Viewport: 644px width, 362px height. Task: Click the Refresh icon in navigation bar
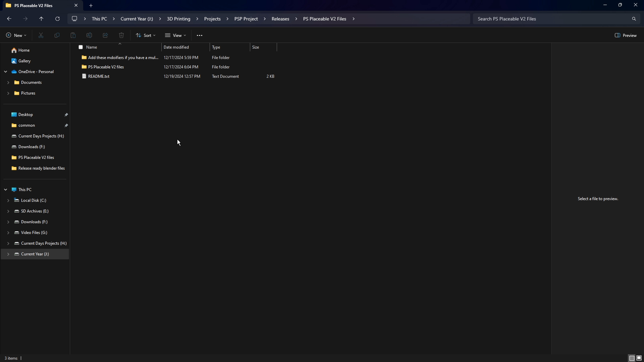tap(57, 19)
